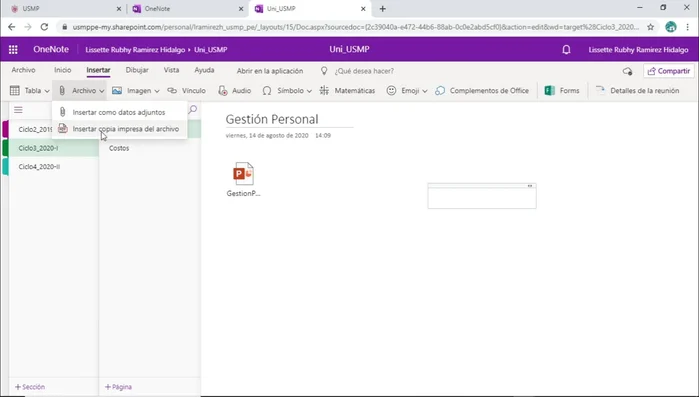Screen dimensions: 699x397
Task: Close the Uni_USMP browser tab
Action: 363,8
